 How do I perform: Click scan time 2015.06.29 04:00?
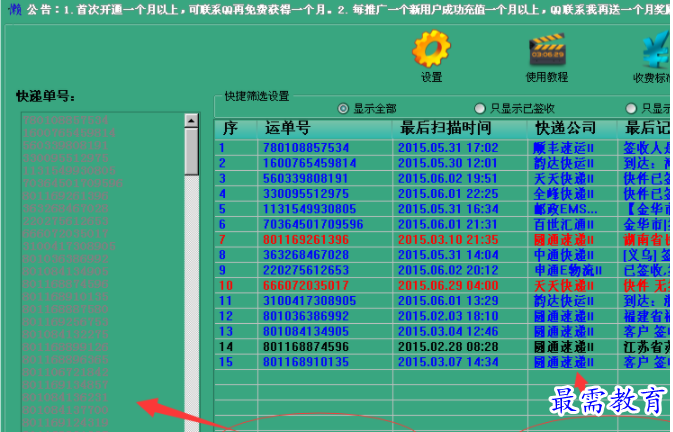(448, 286)
